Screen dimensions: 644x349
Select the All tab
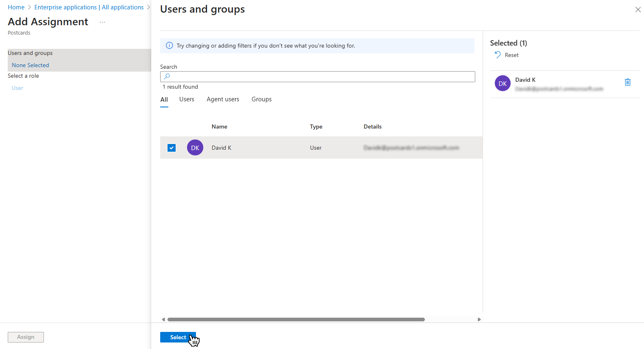(164, 100)
